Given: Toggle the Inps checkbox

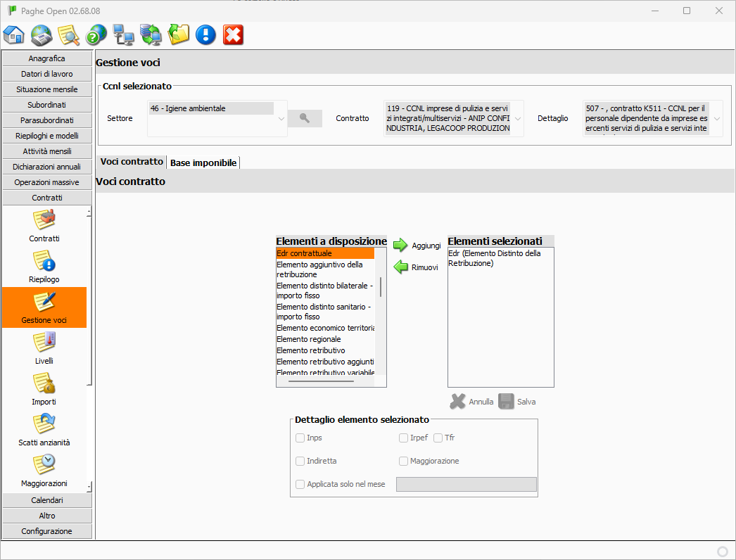Looking at the screenshot, I should click(x=300, y=438).
